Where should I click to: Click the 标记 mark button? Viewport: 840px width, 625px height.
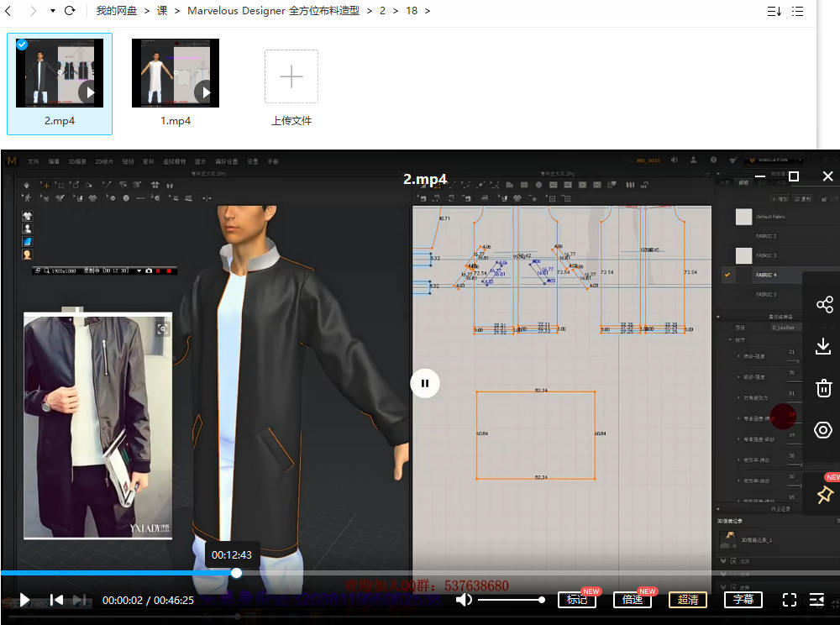(576, 600)
